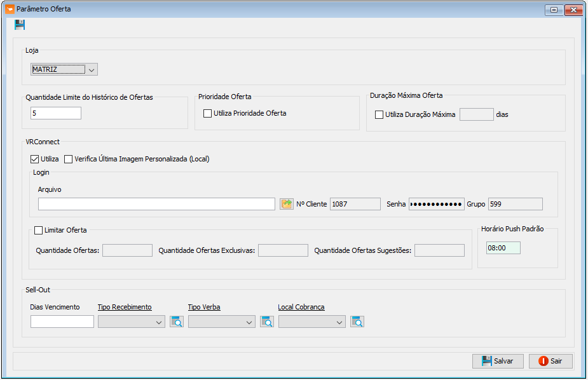
Task: Click into the Arquivo path field
Action: 156,204
